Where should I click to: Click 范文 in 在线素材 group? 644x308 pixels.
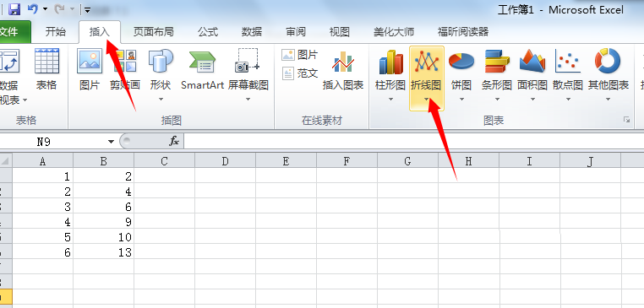pos(300,73)
